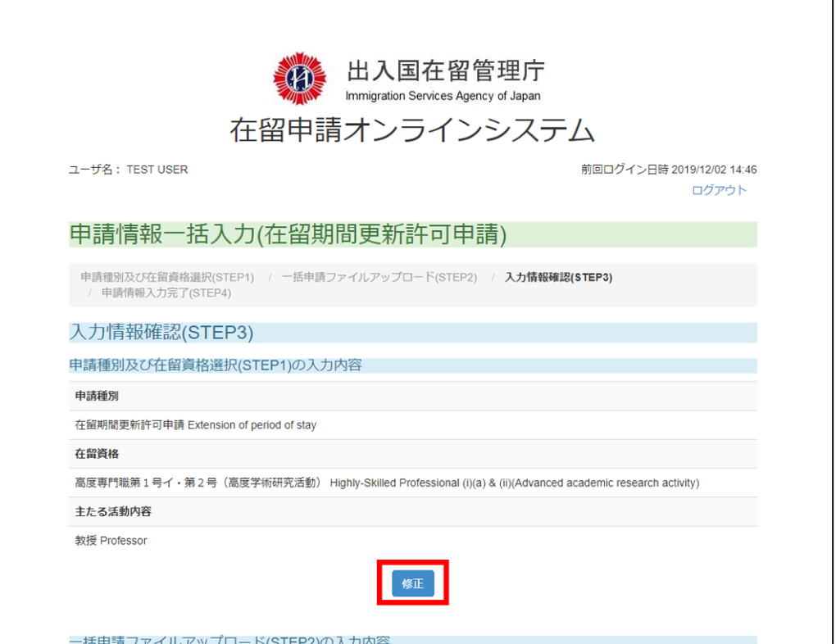The image size is (836, 644).
Task: Click the STEP1の入力内容 subsection heading
Action: click(215, 365)
